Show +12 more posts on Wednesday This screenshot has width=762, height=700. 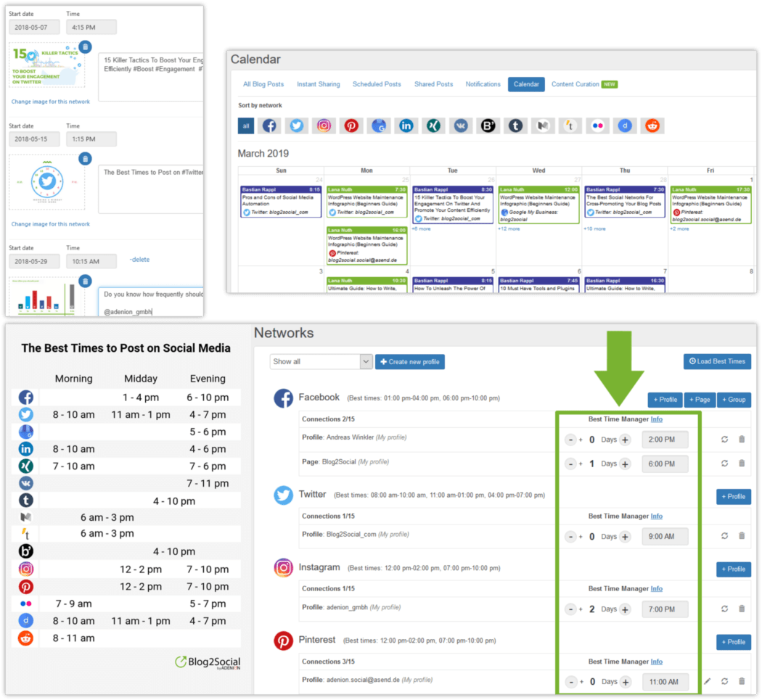coord(509,228)
